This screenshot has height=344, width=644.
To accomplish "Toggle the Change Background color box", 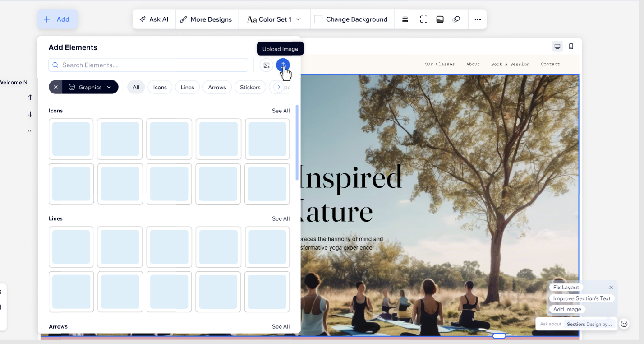I will coord(318,19).
